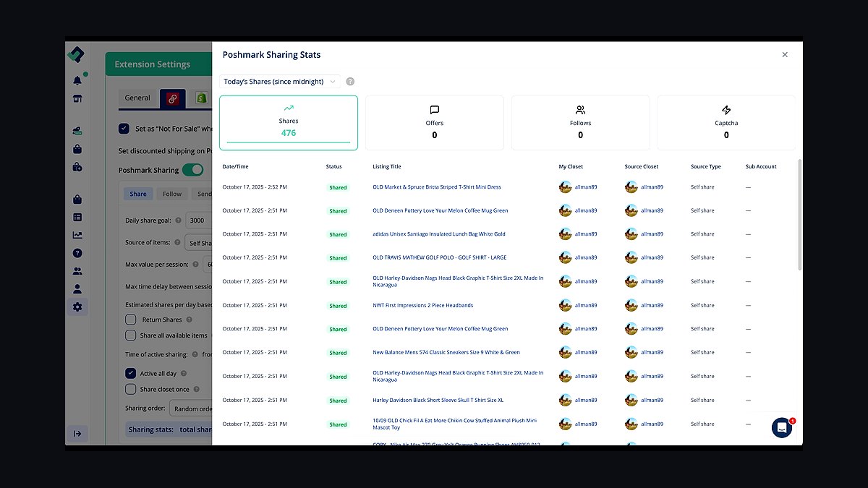868x488 pixels.
Task: Select the Captcha stats card
Action: 726,123
